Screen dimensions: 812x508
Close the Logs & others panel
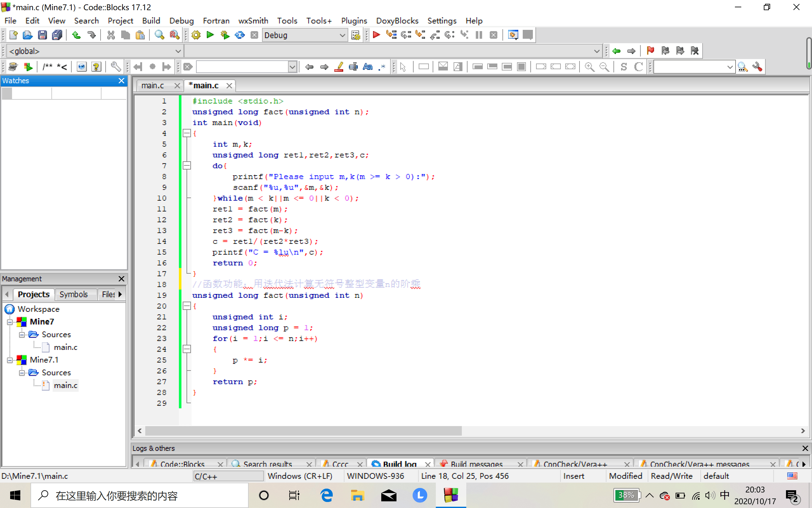point(805,448)
